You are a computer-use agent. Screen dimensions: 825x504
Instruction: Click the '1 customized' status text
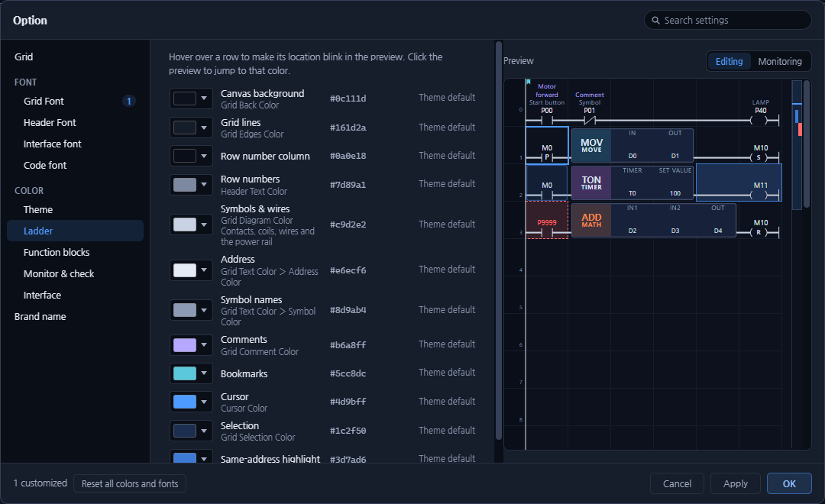click(x=40, y=483)
